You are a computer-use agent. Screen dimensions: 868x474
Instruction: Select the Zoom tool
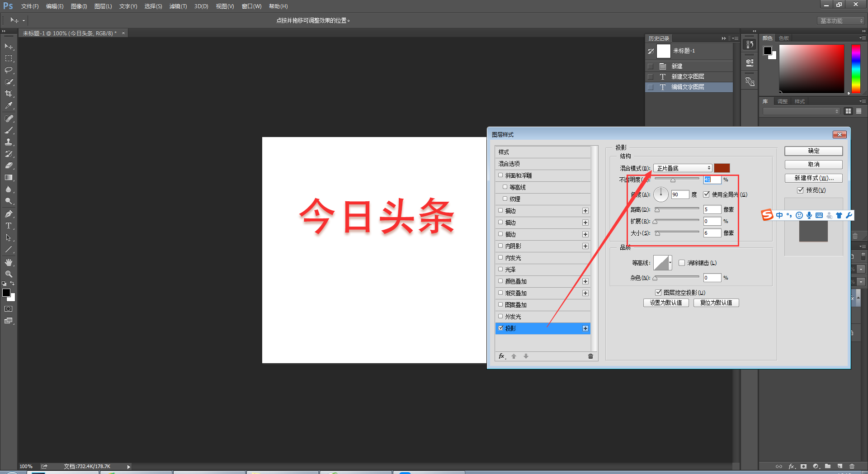click(9, 274)
